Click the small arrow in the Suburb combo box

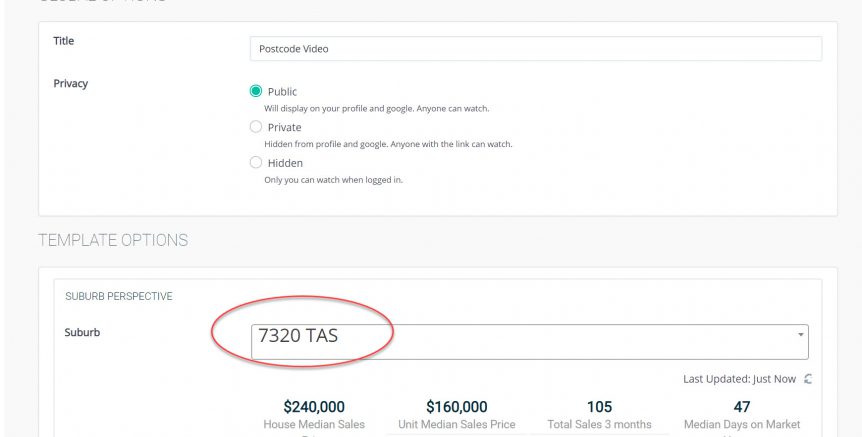pos(800,335)
